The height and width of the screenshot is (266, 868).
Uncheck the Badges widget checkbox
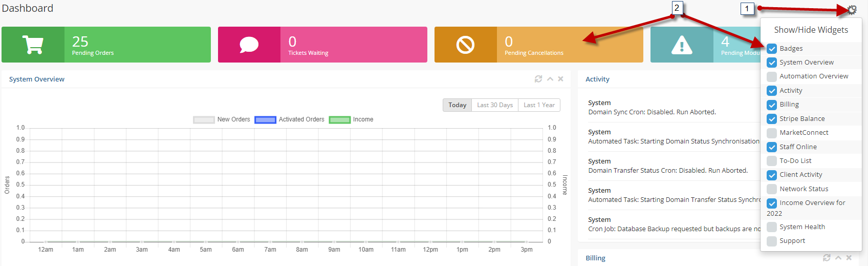click(x=772, y=49)
